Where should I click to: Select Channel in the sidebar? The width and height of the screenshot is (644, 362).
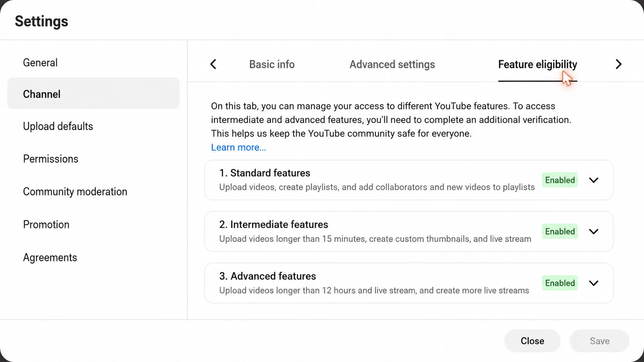point(93,93)
